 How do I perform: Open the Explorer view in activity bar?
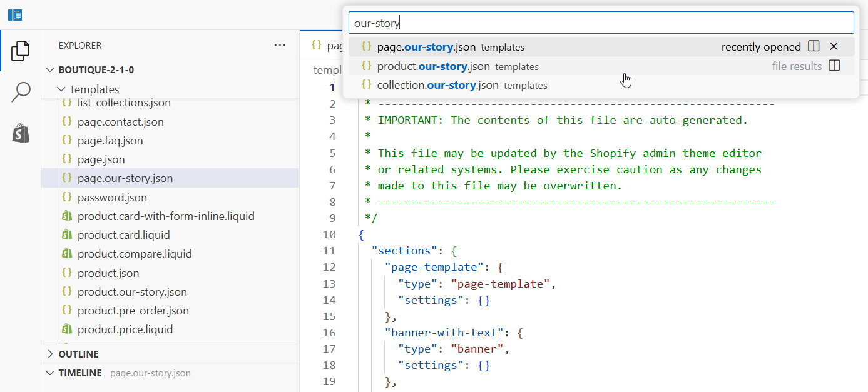pos(21,51)
